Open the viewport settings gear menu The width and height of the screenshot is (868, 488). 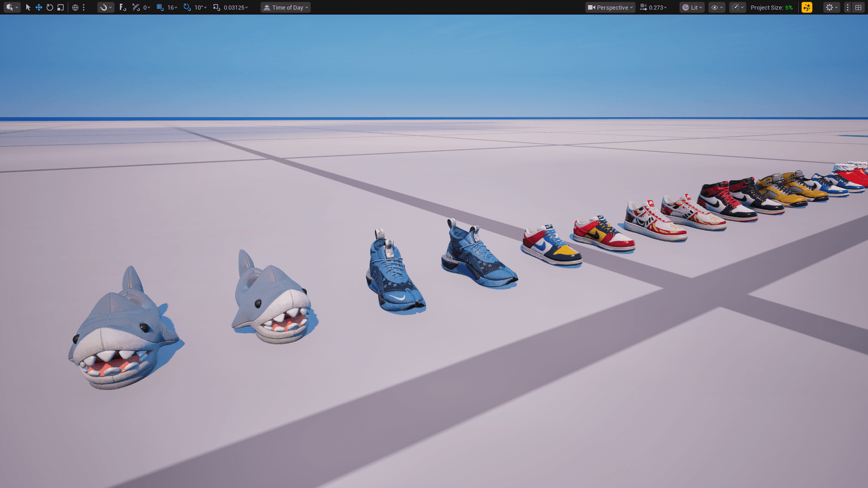tap(831, 7)
